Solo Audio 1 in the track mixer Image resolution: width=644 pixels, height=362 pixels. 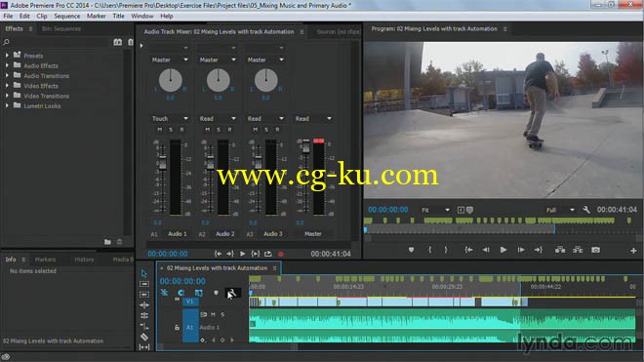[171, 130]
